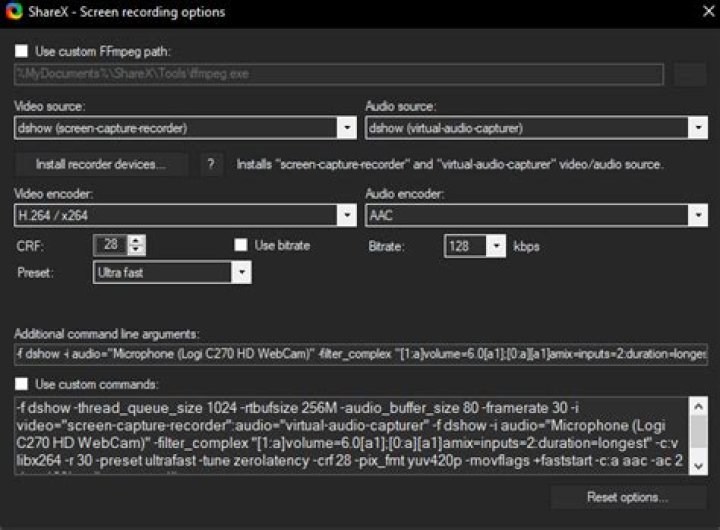Enable Use custom FFmpeg path checkbox
The width and height of the screenshot is (720, 530).
pyautogui.click(x=22, y=51)
